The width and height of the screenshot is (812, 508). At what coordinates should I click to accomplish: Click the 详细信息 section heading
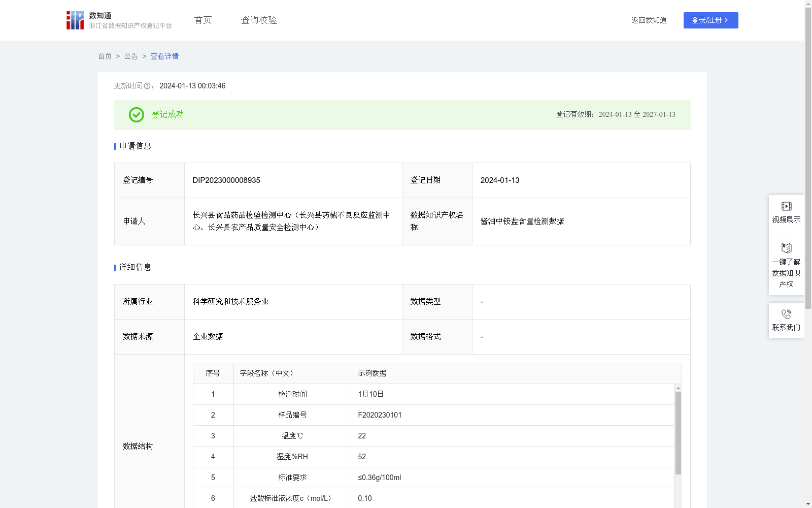(135, 268)
